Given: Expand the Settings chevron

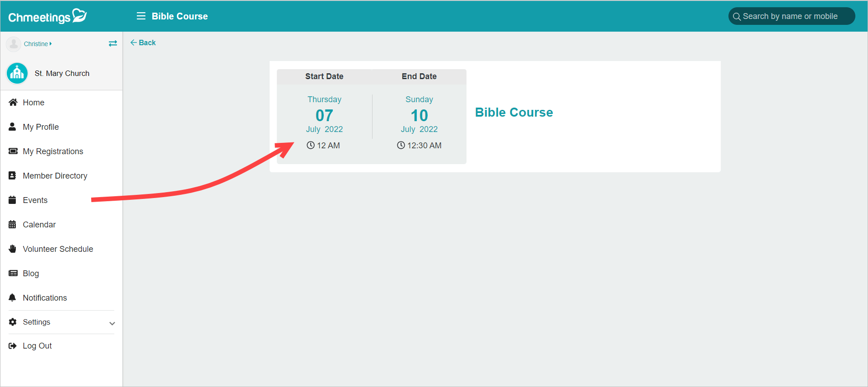Looking at the screenshot, I should pyautogui.click(x=112, y=323).
